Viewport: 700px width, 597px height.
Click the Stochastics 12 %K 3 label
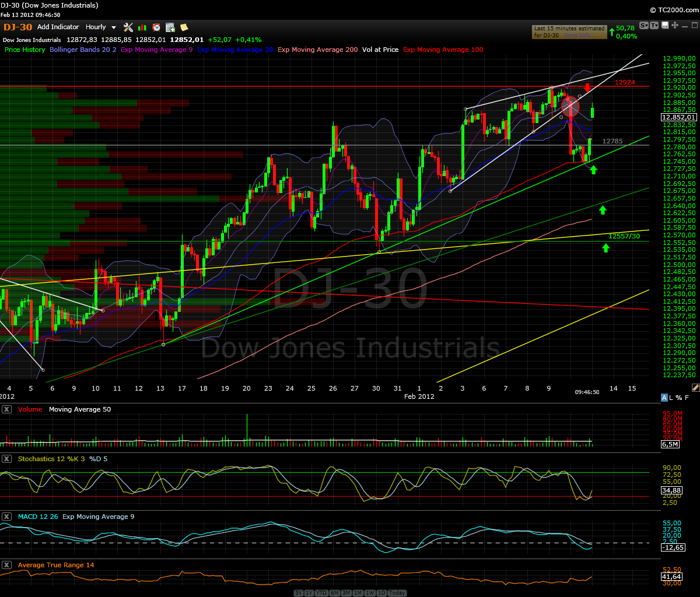(x=51, y=459)
